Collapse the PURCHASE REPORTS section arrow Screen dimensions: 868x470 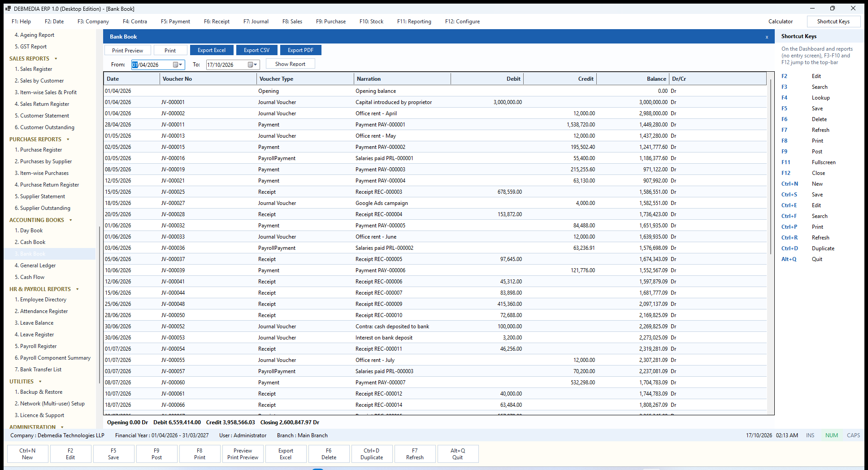click(68, 139)
